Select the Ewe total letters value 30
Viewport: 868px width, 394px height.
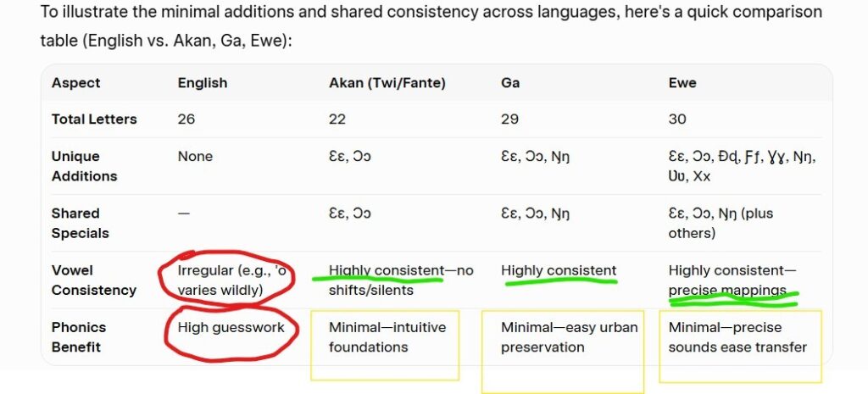(x=677, y=119)
